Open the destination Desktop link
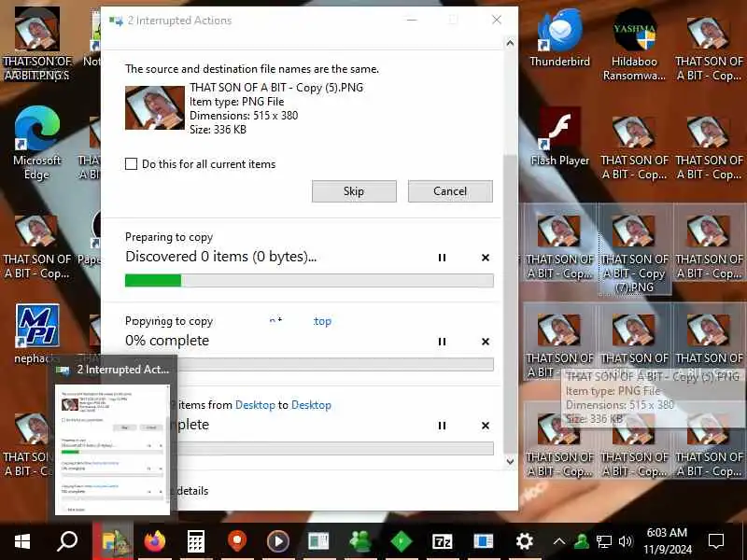 pos(311,405)
